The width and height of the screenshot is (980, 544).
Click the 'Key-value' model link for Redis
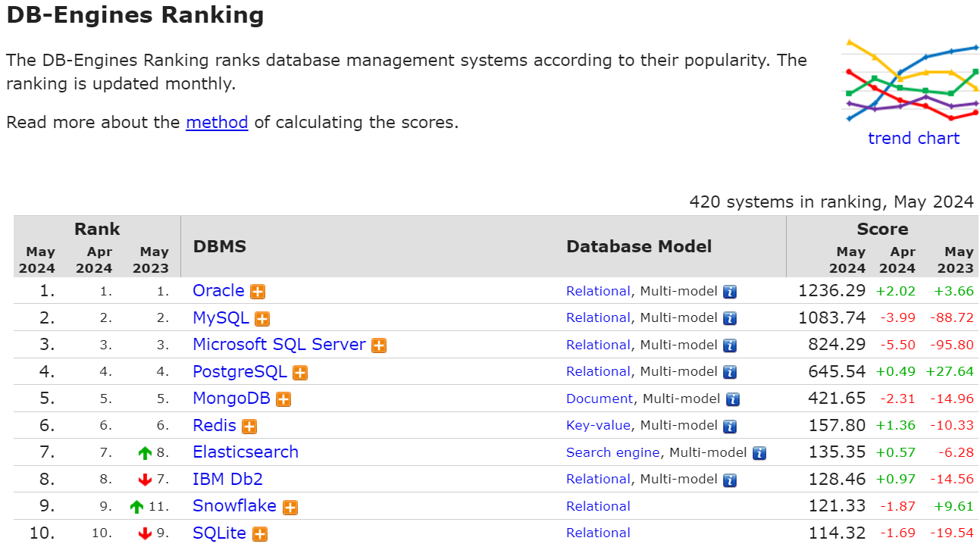[x=599, y=425]
